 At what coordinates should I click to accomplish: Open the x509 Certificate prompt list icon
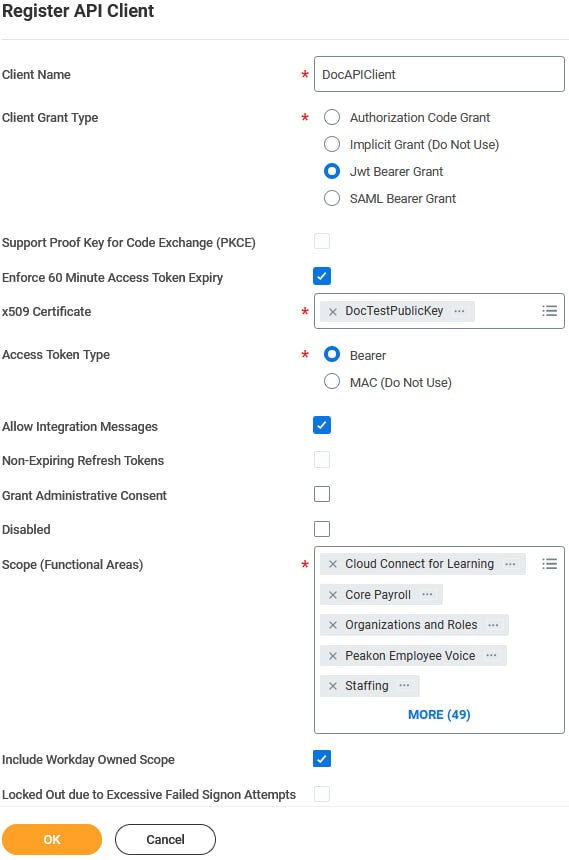point(549,311)
